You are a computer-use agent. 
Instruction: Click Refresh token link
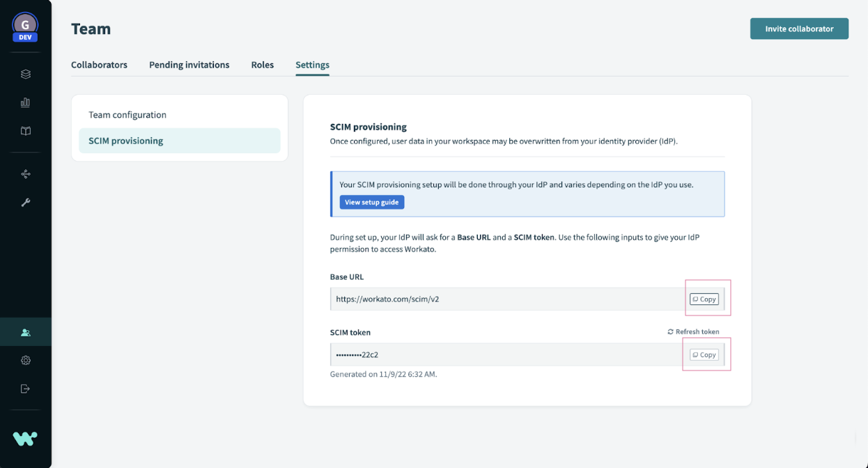click(693, 331)
